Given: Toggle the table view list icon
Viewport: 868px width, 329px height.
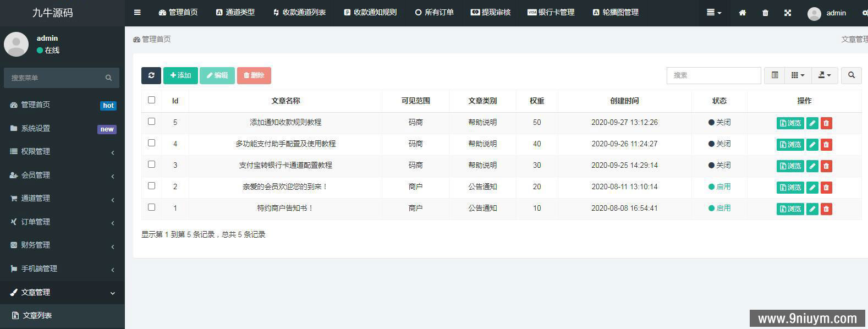Looking at the screenshot, I should 774,75.
